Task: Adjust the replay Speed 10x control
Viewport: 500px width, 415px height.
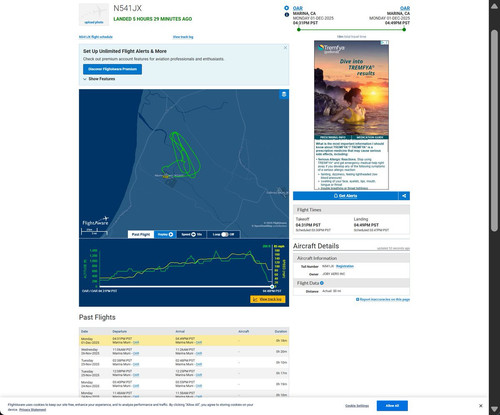Action: point(192,234)
